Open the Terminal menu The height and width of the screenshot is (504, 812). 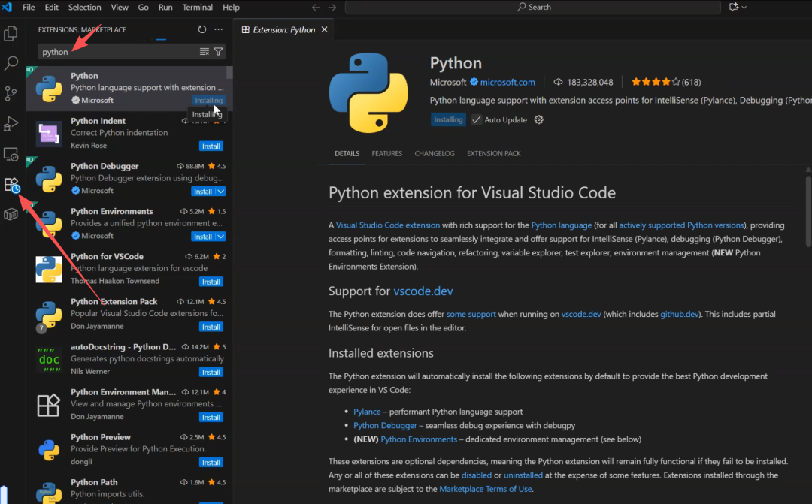point(198,8)
